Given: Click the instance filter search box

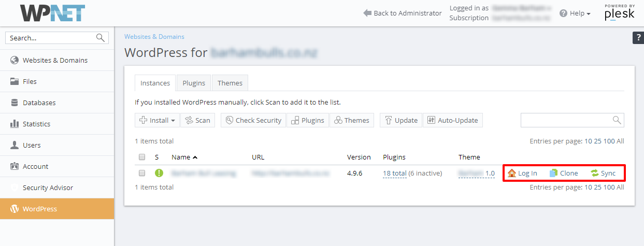Looking at the screenshot, I should point(572,120).
